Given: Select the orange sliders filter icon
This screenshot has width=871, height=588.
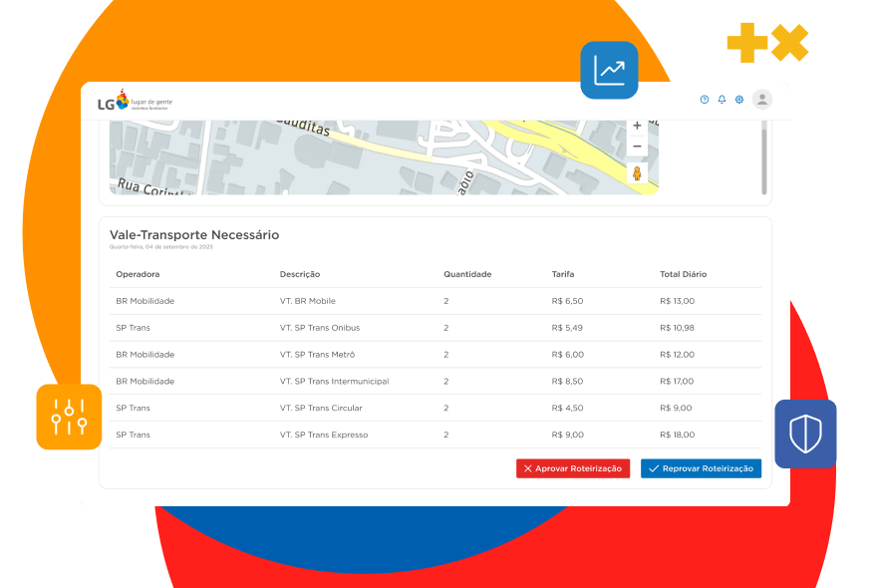Looking at the screenshot, I should (x=68, y=417).
